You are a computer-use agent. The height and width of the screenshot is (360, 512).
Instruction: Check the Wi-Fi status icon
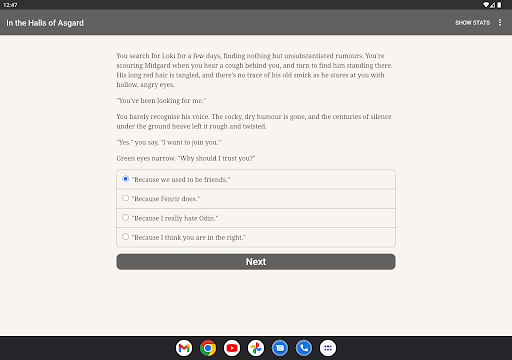tap(486, 5)
